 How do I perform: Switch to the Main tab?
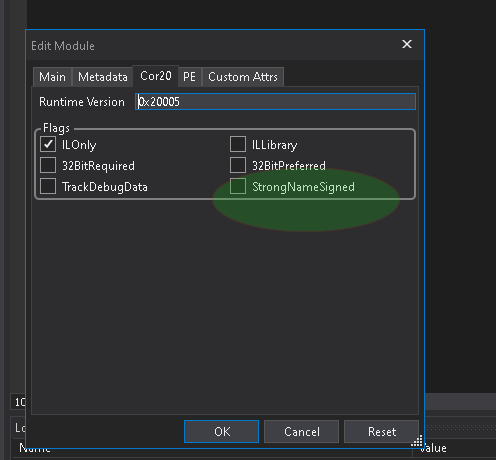(x=52, y=77)
